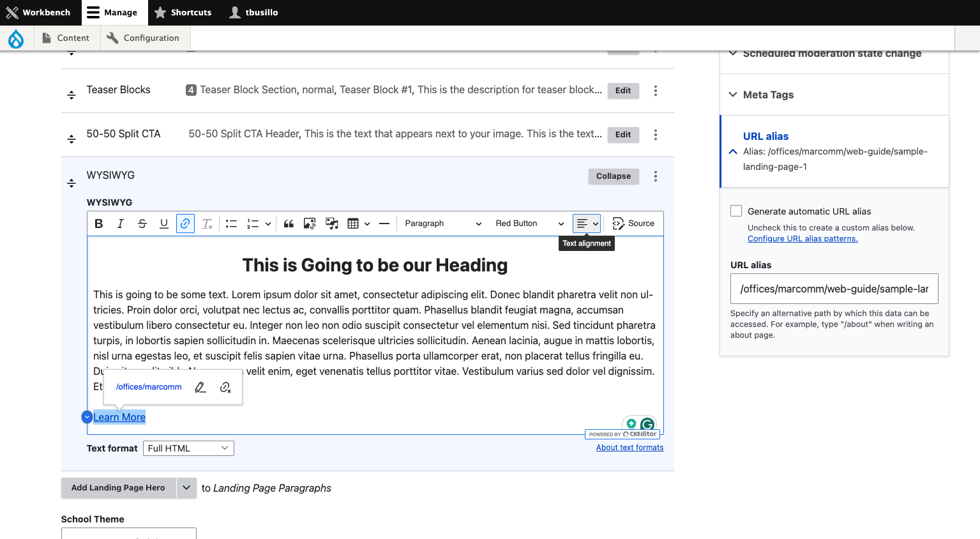Go to the Content menu item
The width and height of the screenshot is (980, 539).
pos(66,38)
